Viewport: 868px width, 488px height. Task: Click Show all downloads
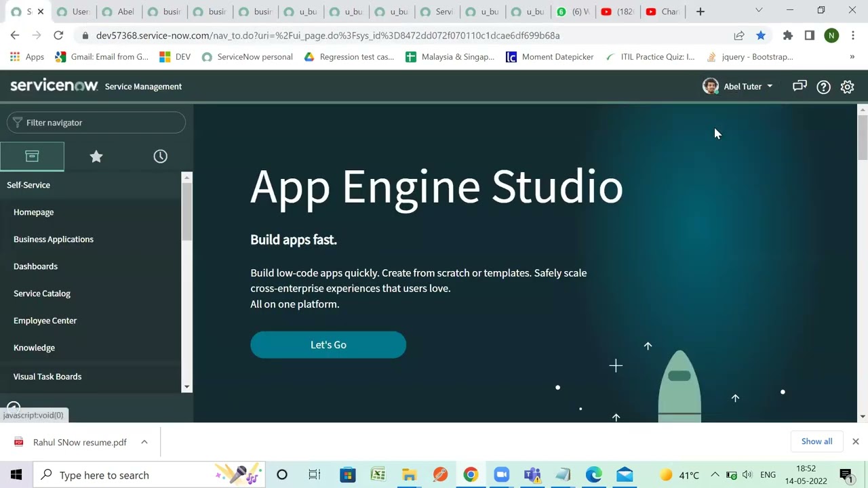(x=816, y=441)
